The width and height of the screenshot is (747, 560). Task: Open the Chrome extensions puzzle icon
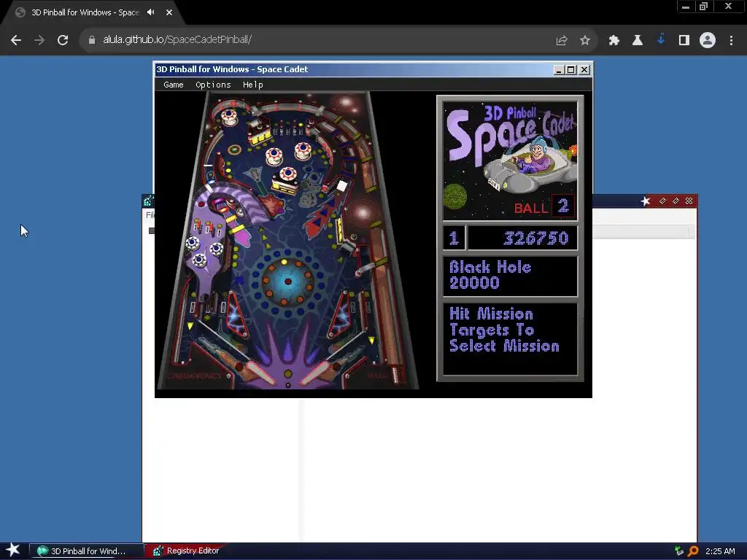(614, 41)
